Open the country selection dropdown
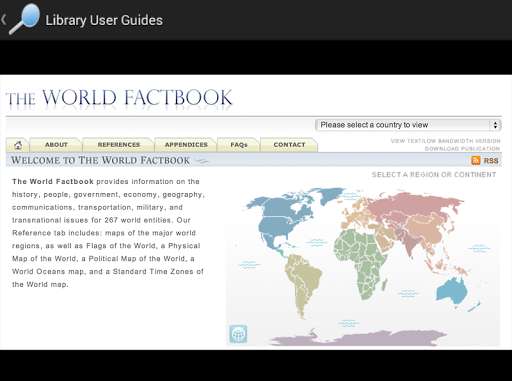 408,125
